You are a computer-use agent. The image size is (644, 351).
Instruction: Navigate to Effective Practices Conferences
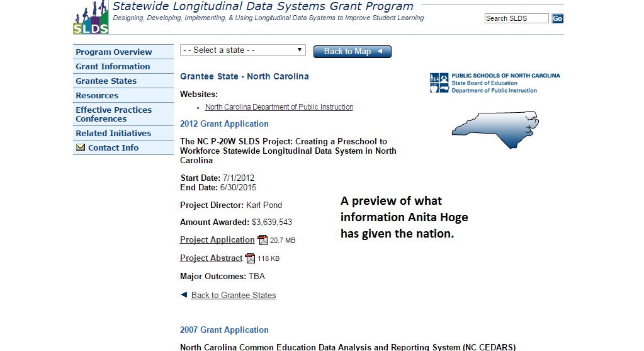point(113,114)
